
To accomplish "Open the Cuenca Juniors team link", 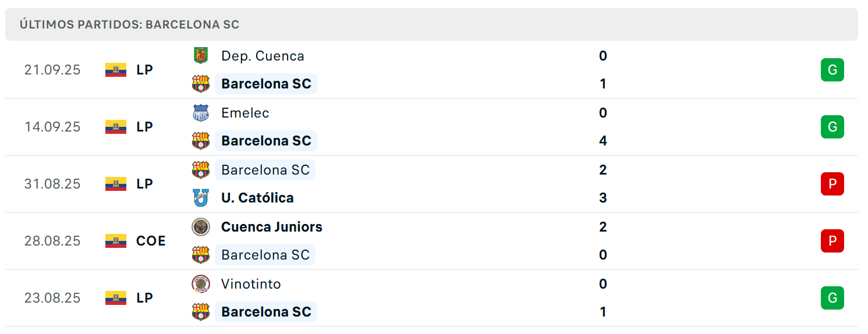I will pyautogui.click(x=272, y=227).
